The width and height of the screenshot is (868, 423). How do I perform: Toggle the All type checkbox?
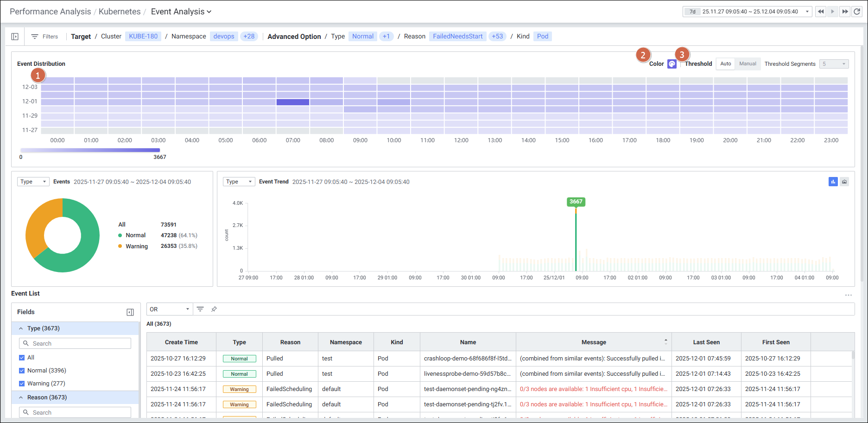pos(22,358)
